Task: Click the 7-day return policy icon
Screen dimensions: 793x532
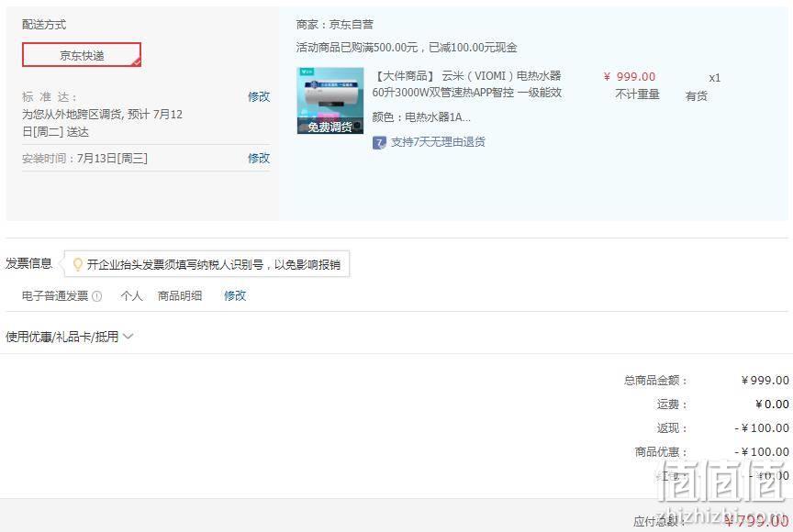Action: click(x=379, y=142)
